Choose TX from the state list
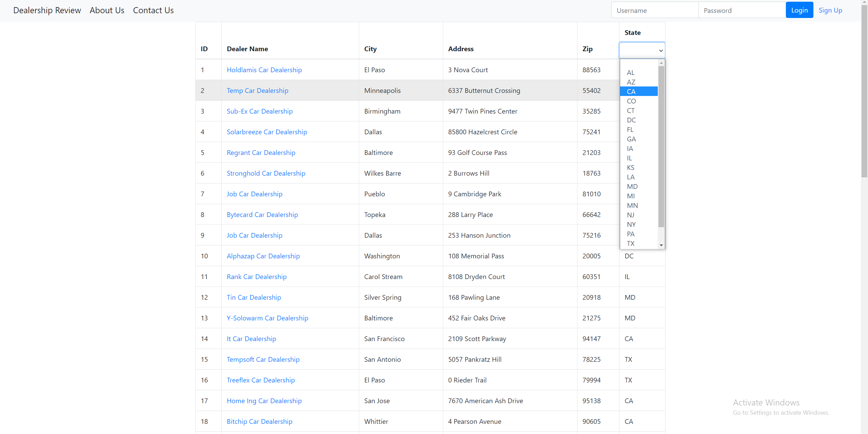Screen dimensions: 868x434 coord(631,243)
